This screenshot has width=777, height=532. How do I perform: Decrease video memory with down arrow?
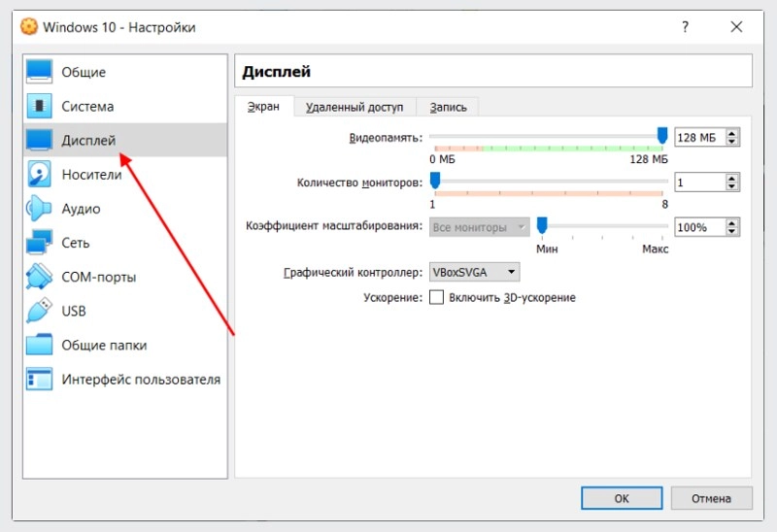(732, 141)
